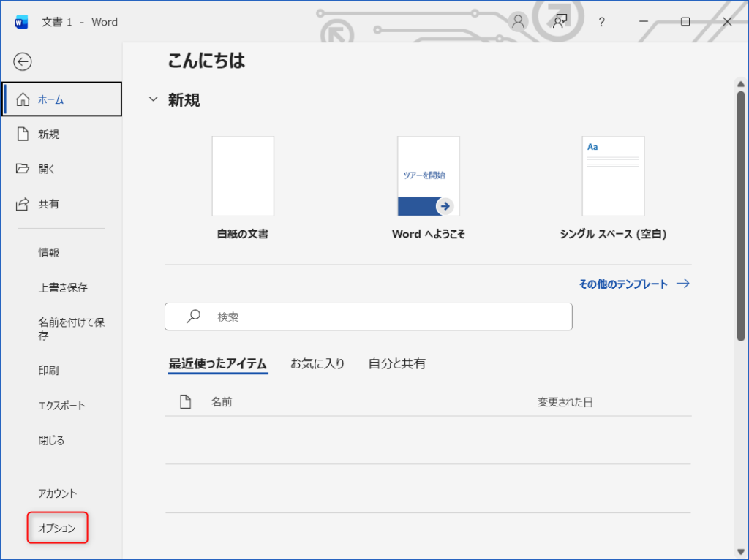The image size is (749, 560).
Task: Open その他のテンプレート link
Action: coord(623,284)
